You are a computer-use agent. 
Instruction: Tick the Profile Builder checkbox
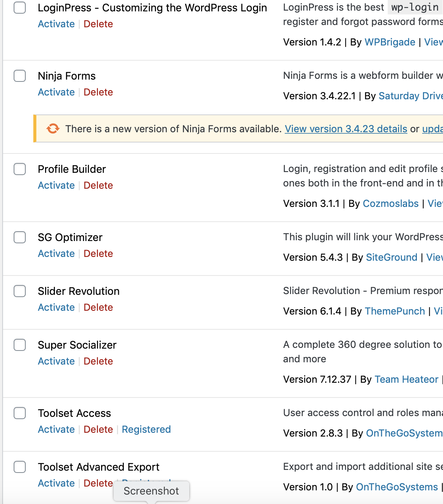(x=20, y=169)
